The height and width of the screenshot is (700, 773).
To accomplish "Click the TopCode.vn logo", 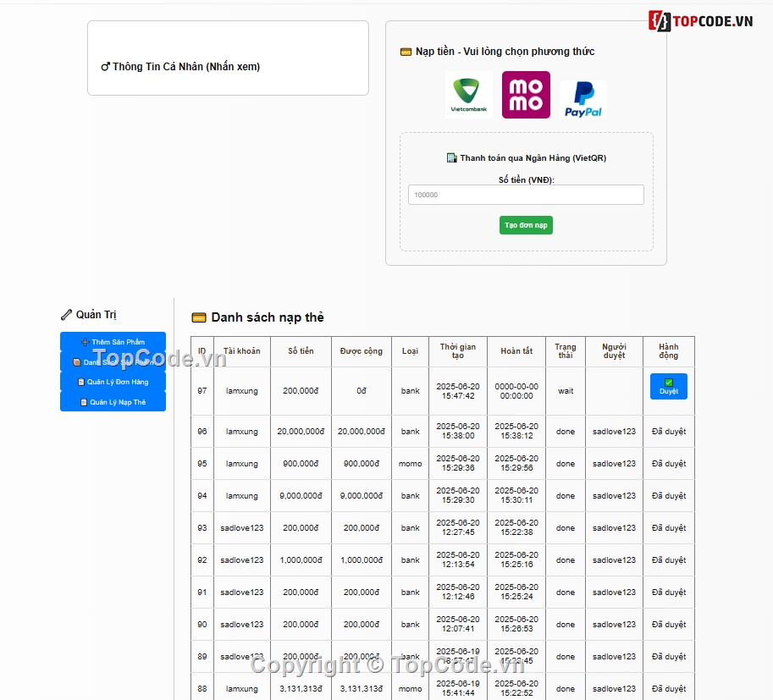I will pyautogui.click(x=700, y=20).
